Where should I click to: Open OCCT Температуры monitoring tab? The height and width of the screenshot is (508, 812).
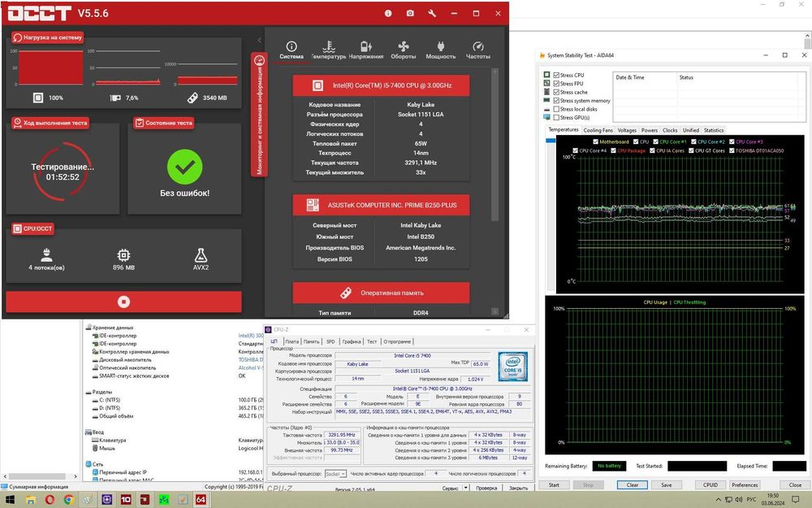[328, 50]
